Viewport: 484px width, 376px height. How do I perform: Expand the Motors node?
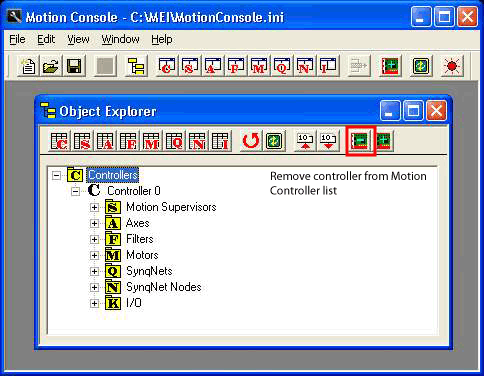click(94, 255)
